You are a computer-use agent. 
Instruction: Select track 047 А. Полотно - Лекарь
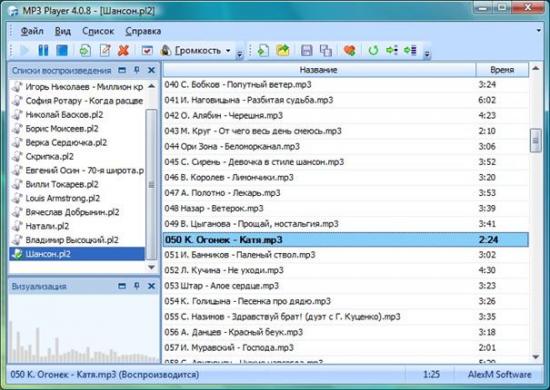[346, 193]
